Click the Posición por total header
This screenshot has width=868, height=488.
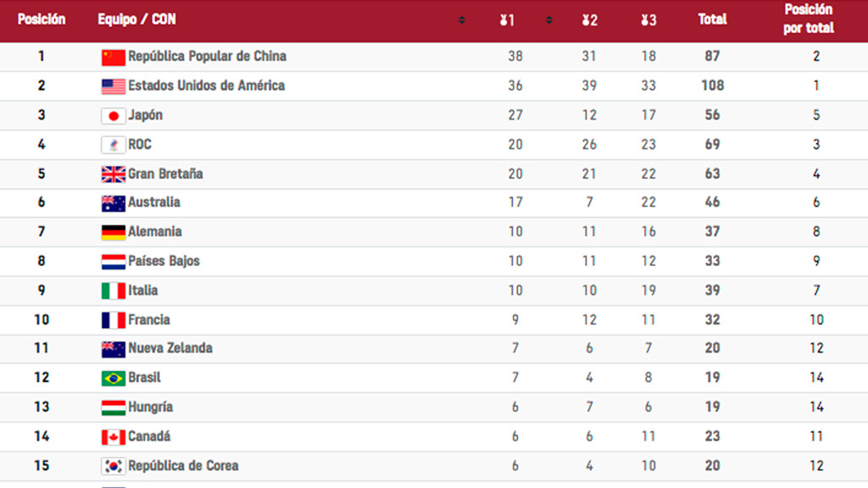808,19
